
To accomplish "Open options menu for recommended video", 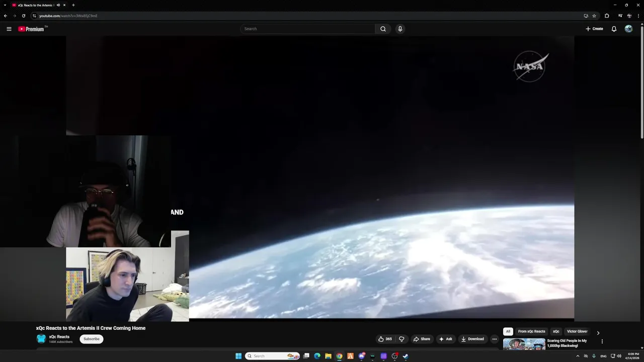I will click(602, 341).
